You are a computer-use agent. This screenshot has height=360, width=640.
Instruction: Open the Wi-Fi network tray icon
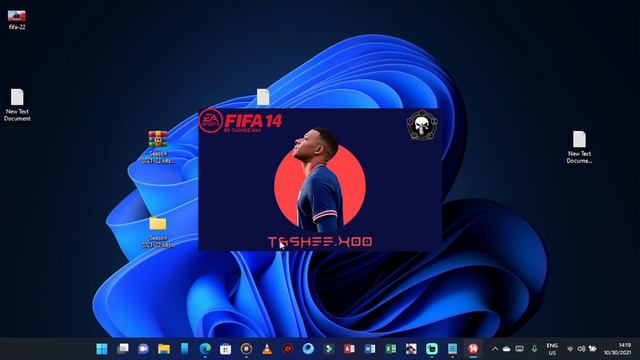[570, 349]
